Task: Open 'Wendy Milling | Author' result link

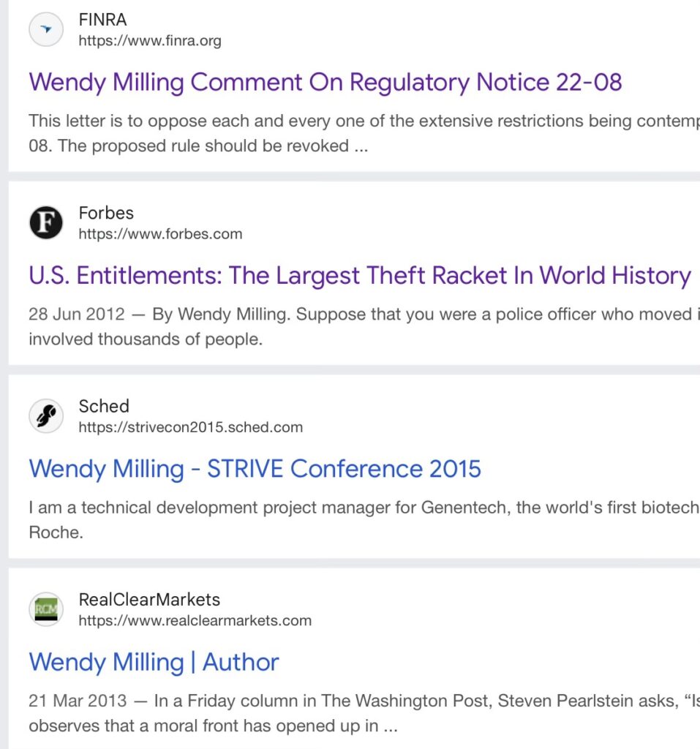Action: pyautogui.click(x=154, y=662)
